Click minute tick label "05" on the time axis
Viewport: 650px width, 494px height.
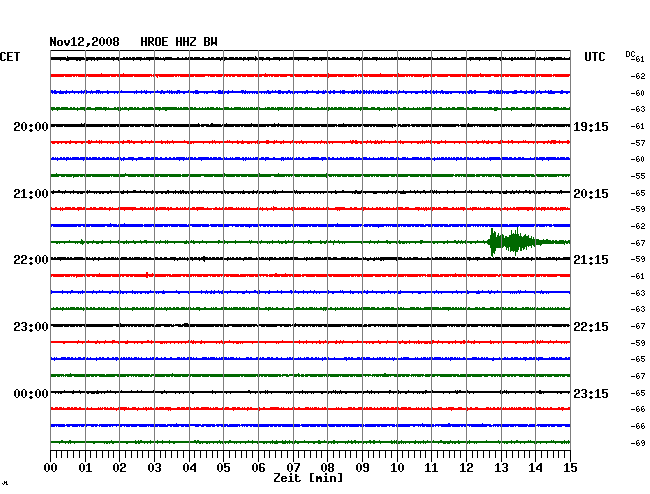(223, 467)
